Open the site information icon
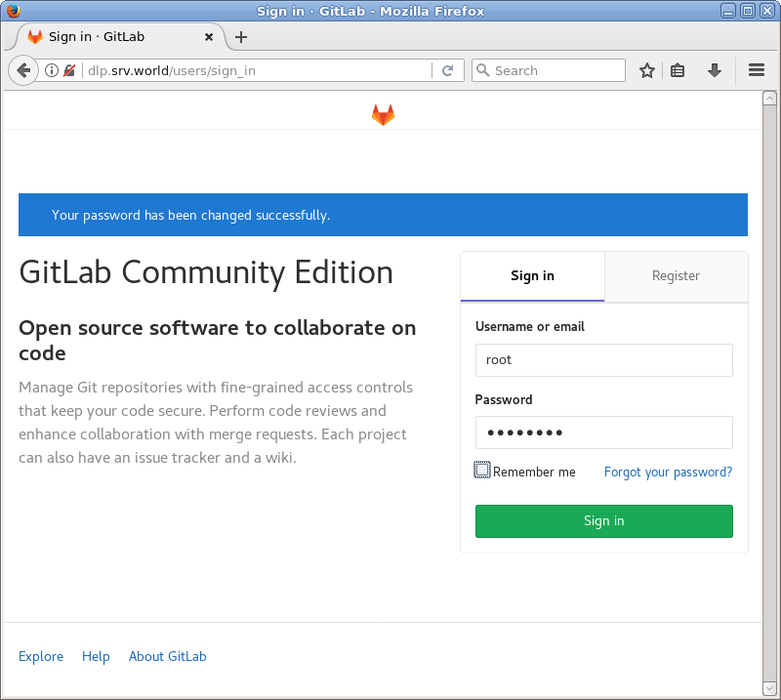The width and height of the screenshot is (781, 700). coord(52,70)
